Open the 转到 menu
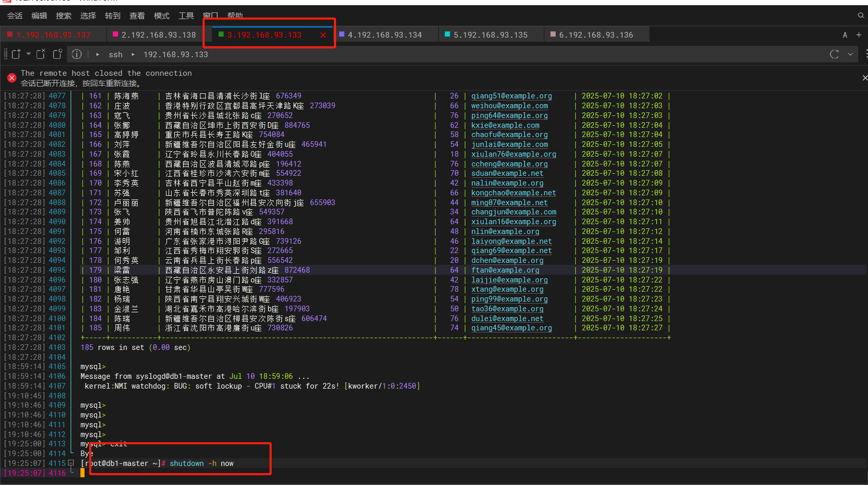The image size is (868, 485). click(112, 15)
